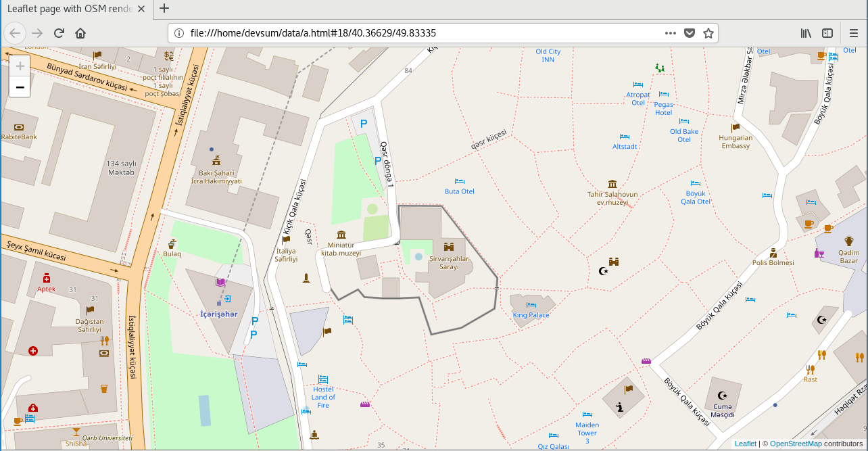Image resolution: width=868 pixels, height=451 pixels.
Task: Click the Bakı Şəhəri İcra Hakimiyyəti icon
Action: 216,160
